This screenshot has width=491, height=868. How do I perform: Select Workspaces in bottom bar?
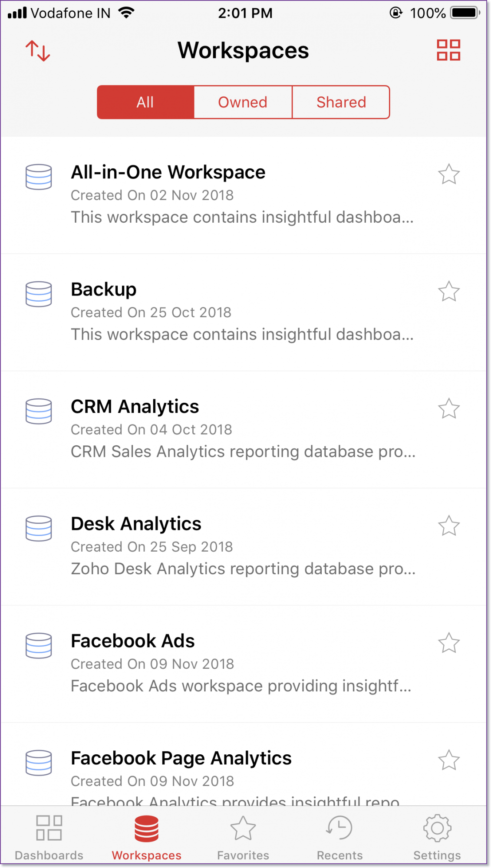(x=146, y=838)
